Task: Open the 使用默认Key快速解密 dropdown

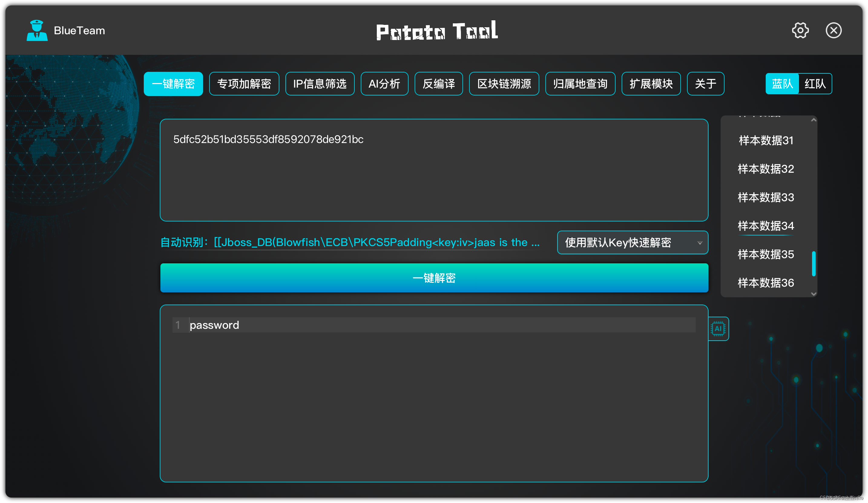Action: 632,243
